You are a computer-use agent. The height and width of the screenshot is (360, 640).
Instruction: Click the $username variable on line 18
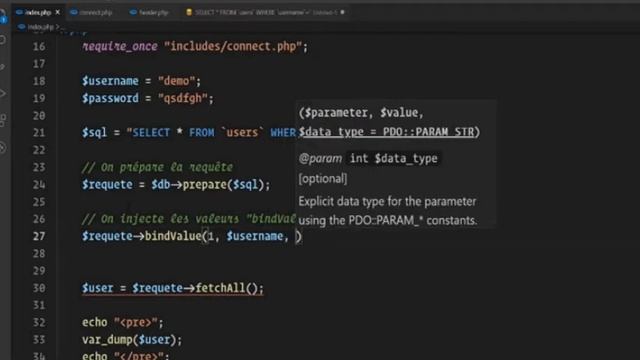(x=110, y=81)
